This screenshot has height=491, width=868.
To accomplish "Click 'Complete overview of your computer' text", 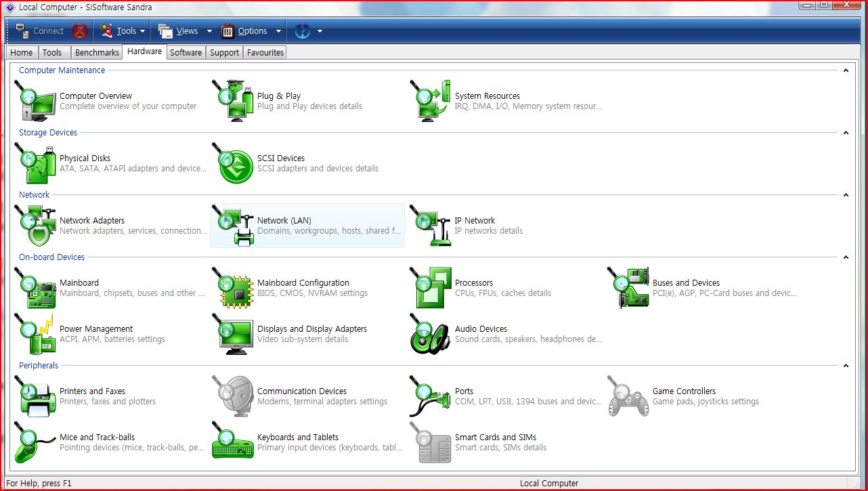I will pyautogui.click(x=128, y=106).
